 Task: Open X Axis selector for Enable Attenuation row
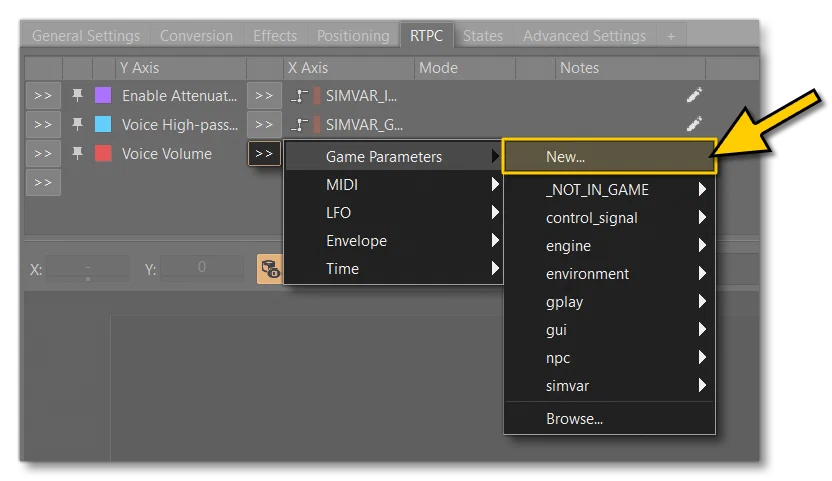(x=264, y=96)
